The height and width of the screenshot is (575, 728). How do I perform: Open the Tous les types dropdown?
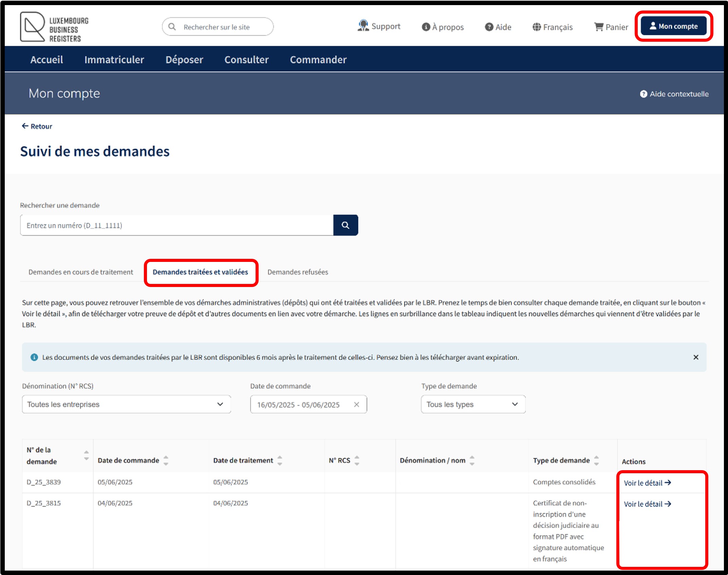(473, 404)
